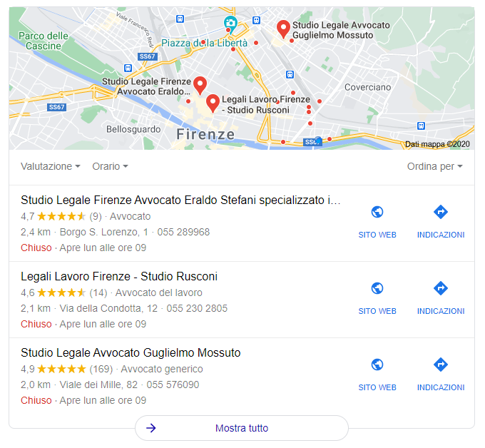Open website globe icon for Guglielmo Mossuto

click(377, 365)
